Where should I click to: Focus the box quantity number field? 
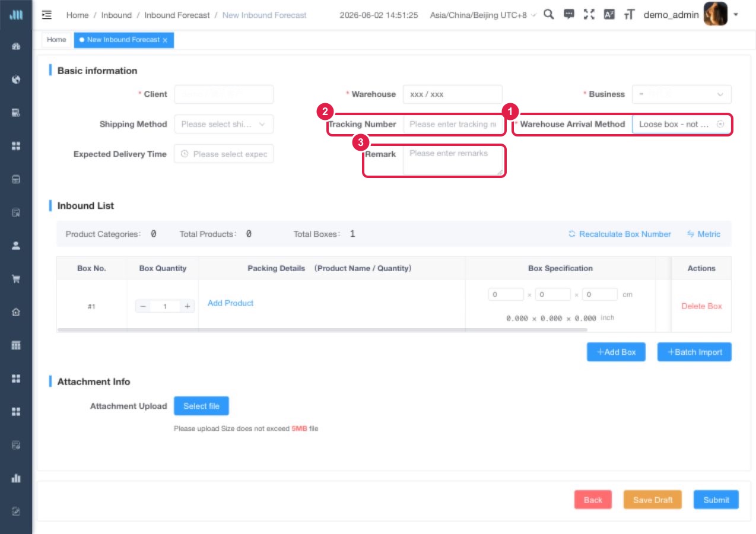click(165, 306)
